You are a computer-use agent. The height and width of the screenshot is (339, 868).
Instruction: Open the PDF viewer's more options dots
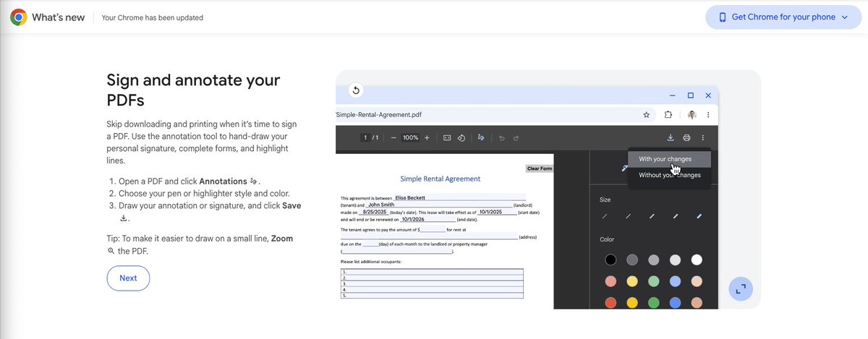tap(703, 137)
